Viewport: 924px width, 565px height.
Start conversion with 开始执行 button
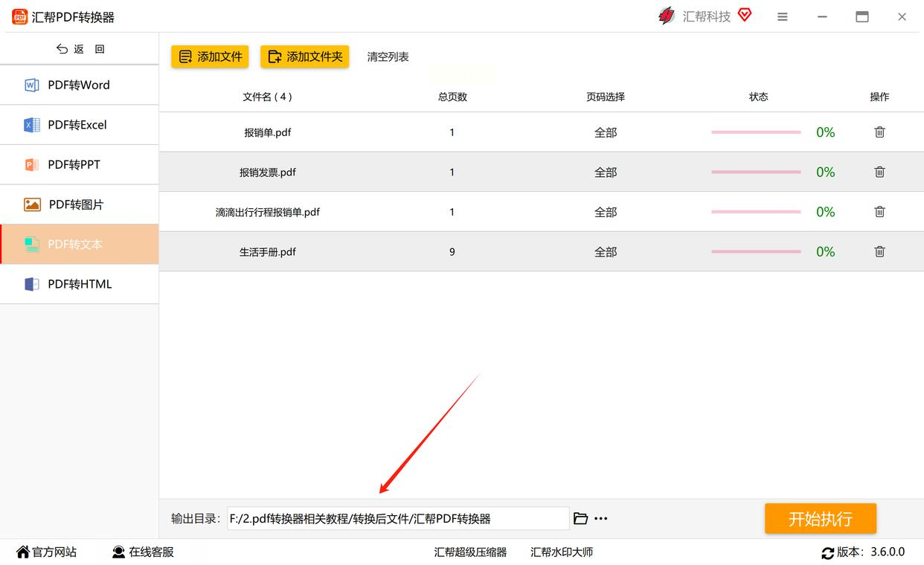(x=821, y=518)
